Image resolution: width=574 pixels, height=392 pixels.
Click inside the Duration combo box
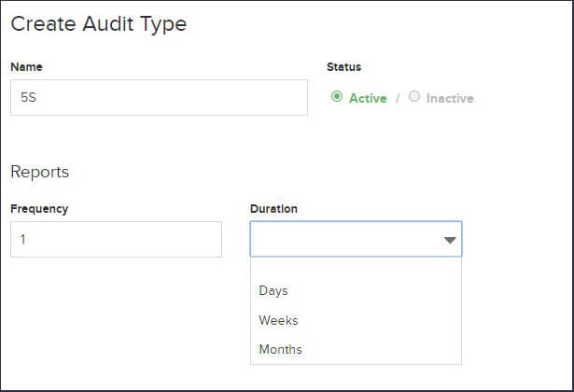tap(356, 239)
